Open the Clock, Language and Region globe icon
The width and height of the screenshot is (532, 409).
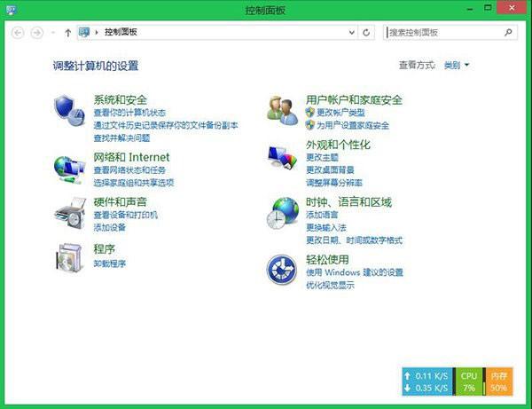[x=282, y=213]
